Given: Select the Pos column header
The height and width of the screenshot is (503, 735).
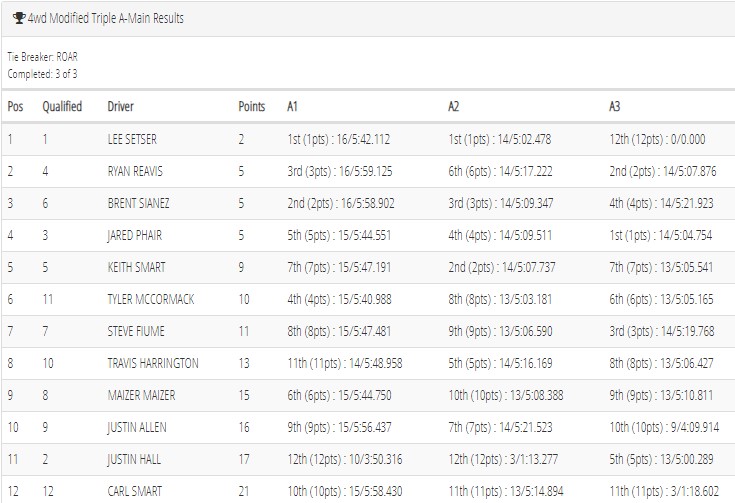Looking at the screenshot, I should (15, 106).
